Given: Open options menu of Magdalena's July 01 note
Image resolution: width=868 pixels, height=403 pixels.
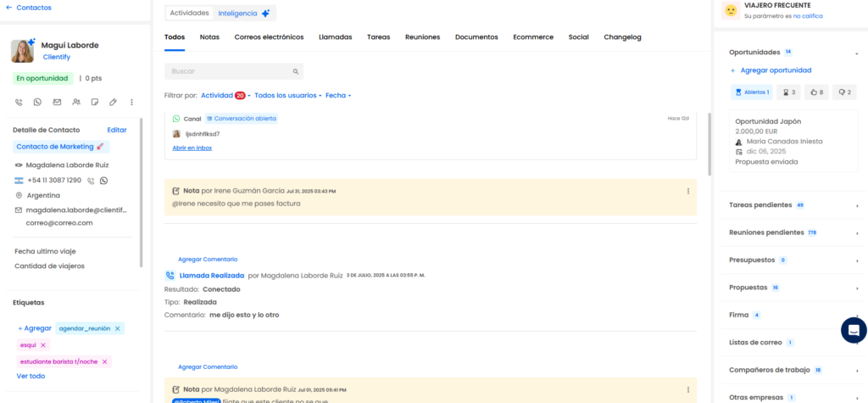Looking at the screenshot, I should pos(688,389).
